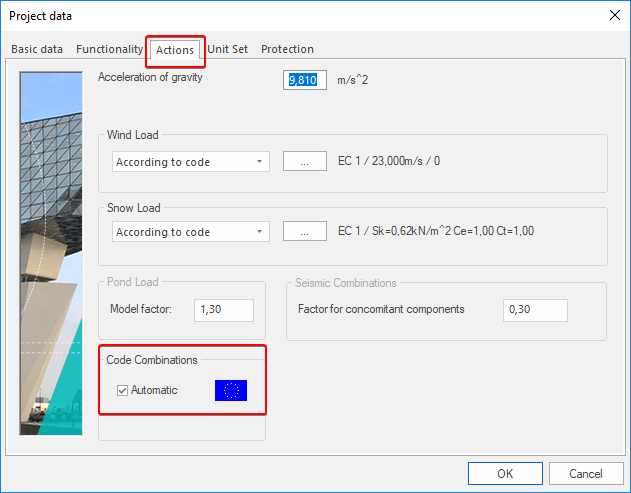
Task: Click the 'Acceleration of gravity' label
Action: click(x=150, y=77)
